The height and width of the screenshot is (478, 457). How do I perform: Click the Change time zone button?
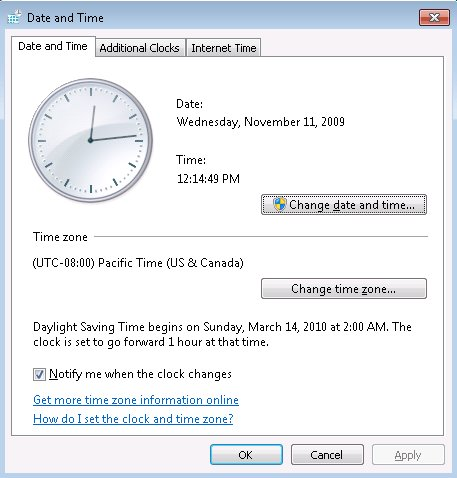[344, 289]
